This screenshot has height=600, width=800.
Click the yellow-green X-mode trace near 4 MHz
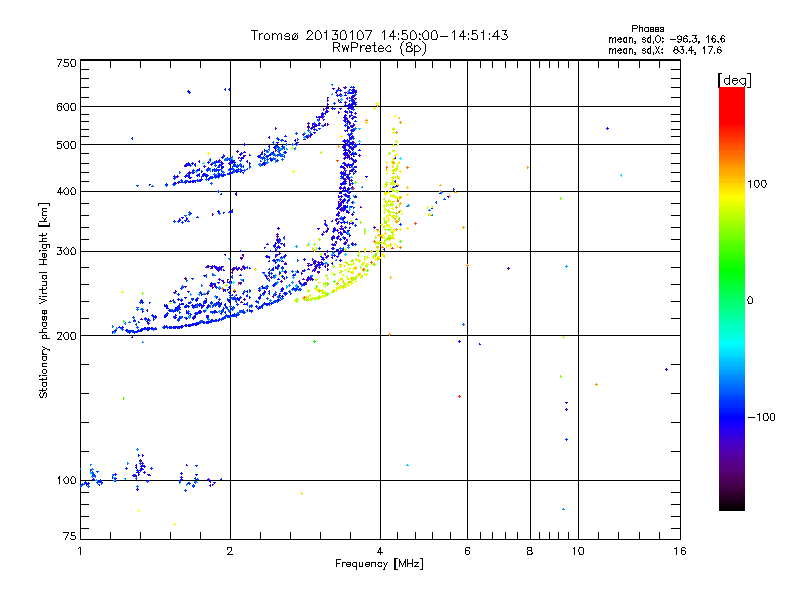point(391,204)
